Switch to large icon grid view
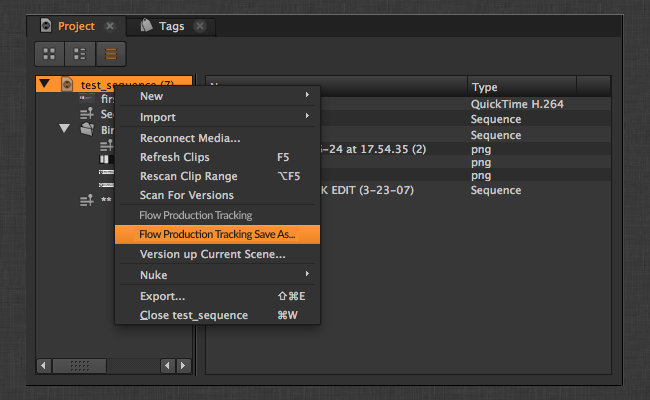This screenshot has height=400, width=650. click(x=48, y=54)
